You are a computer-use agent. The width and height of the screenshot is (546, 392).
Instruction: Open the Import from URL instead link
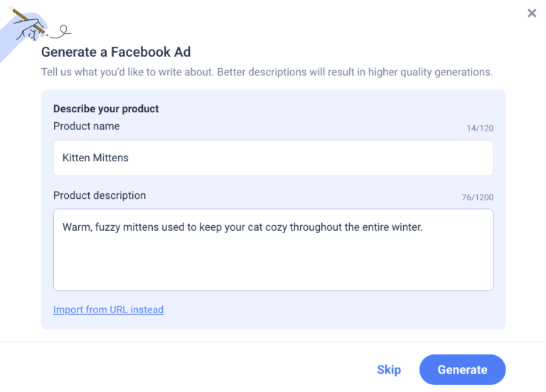click(108, 310)
